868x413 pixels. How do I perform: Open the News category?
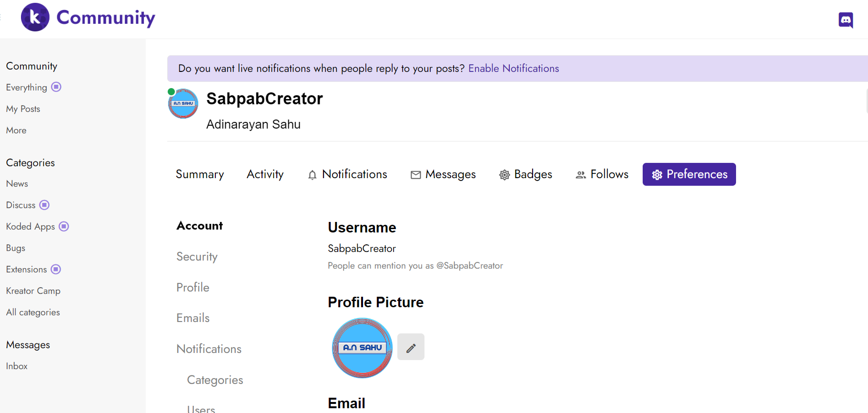(17, 183)
